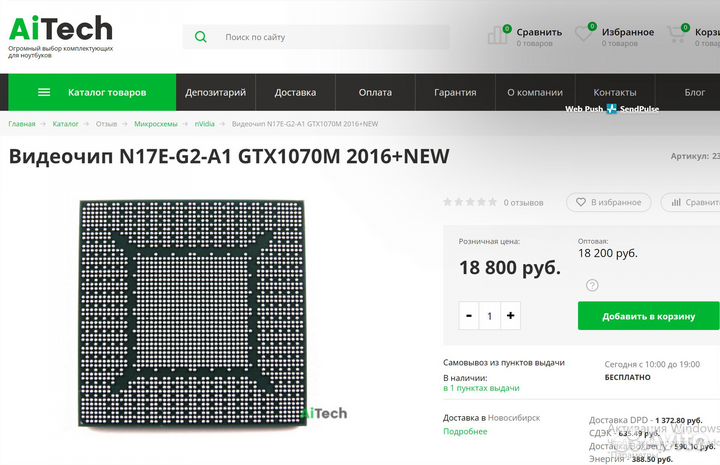The width and height of the screenshot is (720, 465).
Task: Click the 'Сравнить' header link
Action: point(539,32)
